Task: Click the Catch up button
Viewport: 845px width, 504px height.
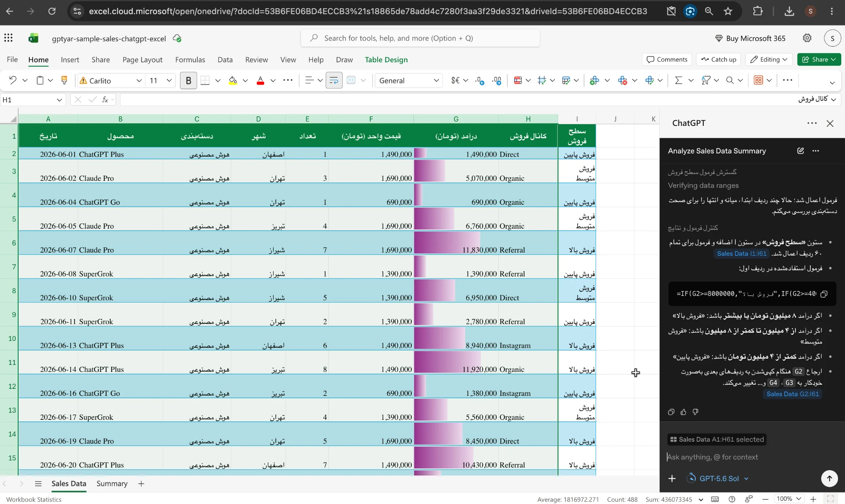Action: click(x=719, y=59)
